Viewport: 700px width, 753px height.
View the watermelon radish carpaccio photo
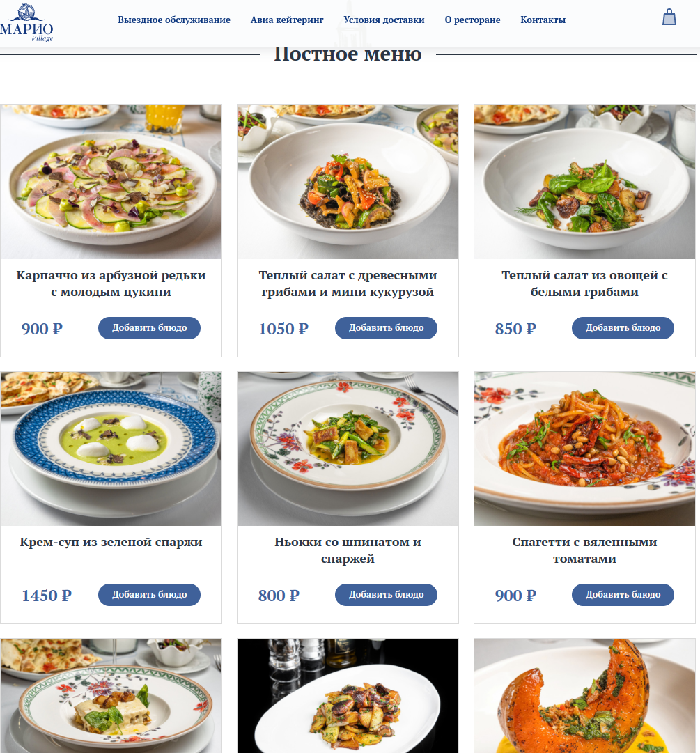click(111, 182)
